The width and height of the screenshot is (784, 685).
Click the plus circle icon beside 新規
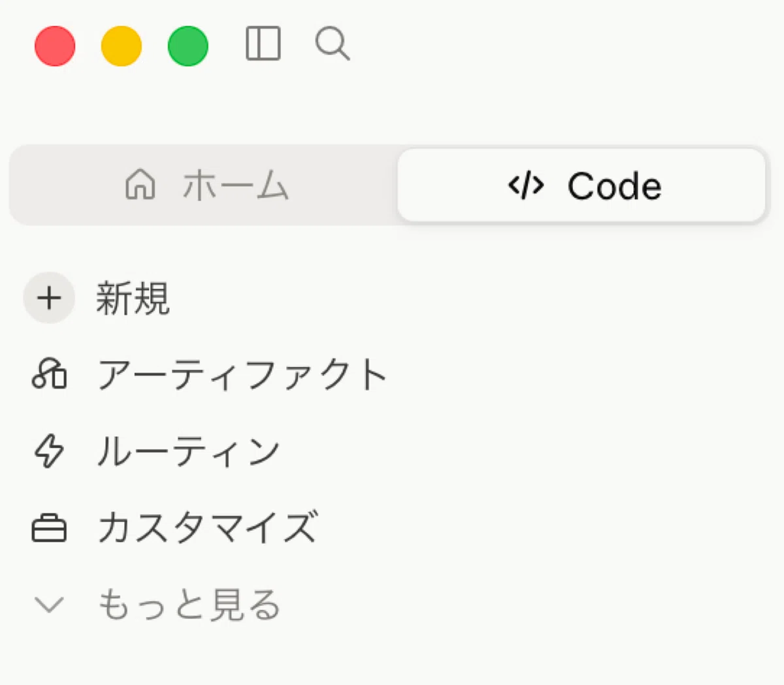pyautogui.click(x=49, y=298)
